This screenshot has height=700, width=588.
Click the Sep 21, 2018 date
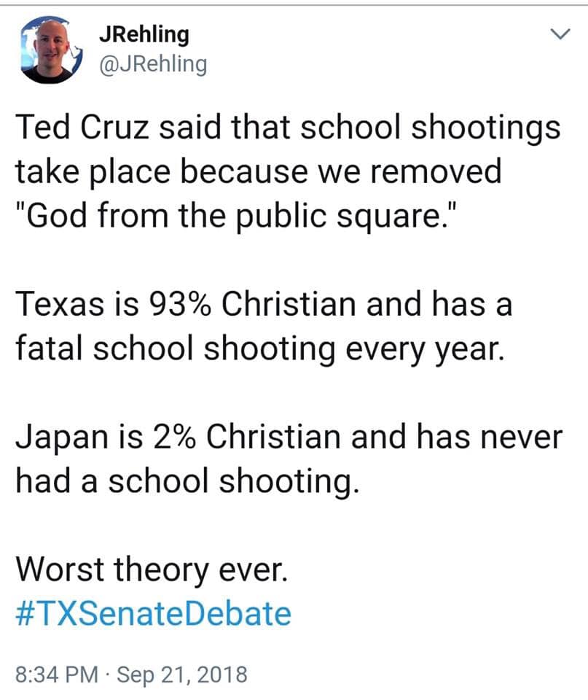point(182,674)
